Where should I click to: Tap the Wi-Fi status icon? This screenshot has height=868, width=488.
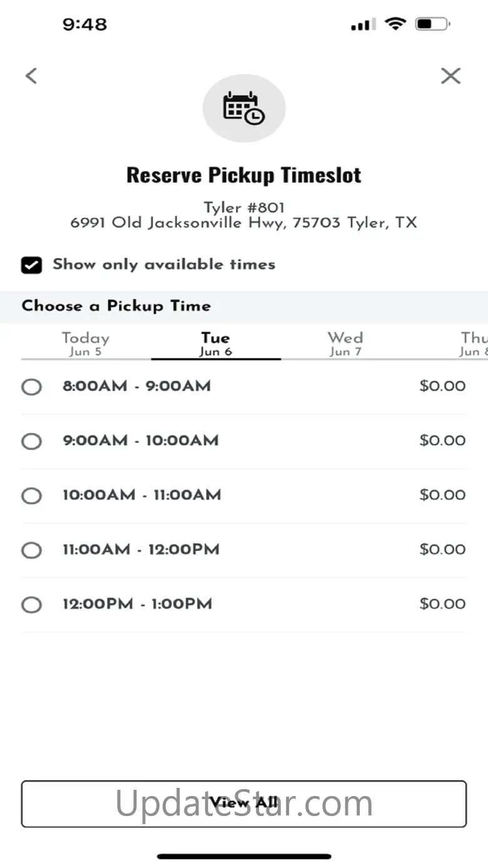[395, 24]
